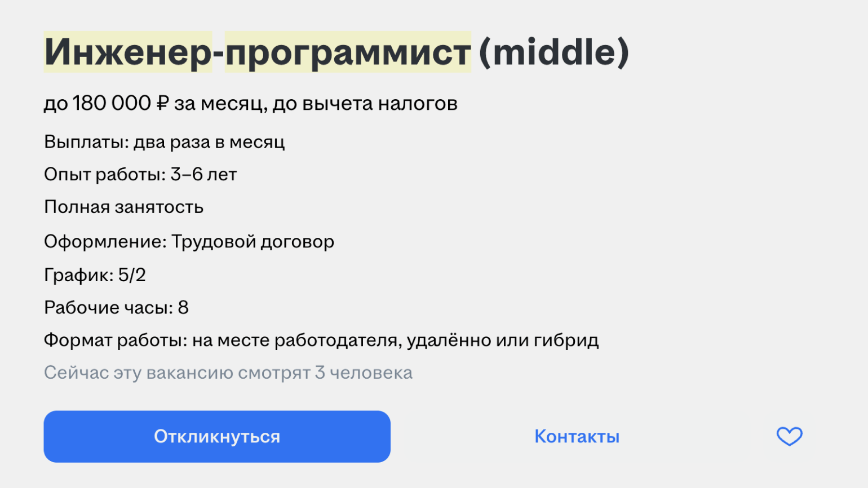Click the Сейчас эту вакансию смотрят notice
868x488 pixels.
tap(228, 373)
